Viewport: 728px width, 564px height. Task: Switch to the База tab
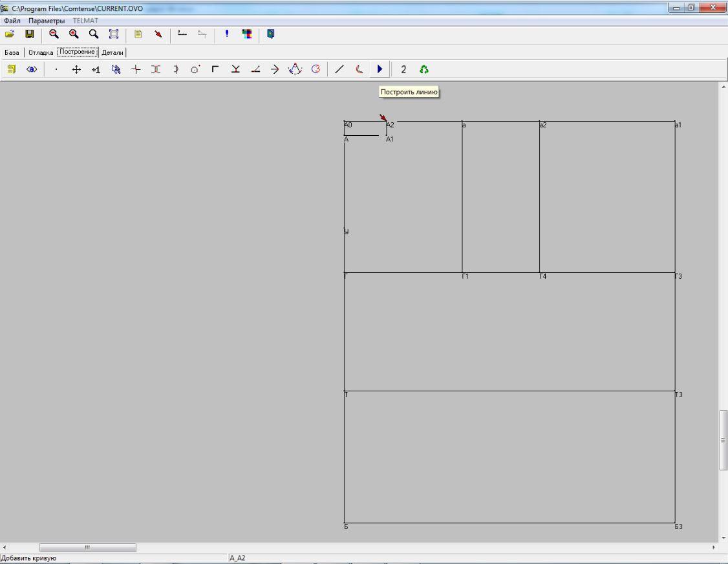[x=12, y=52]
